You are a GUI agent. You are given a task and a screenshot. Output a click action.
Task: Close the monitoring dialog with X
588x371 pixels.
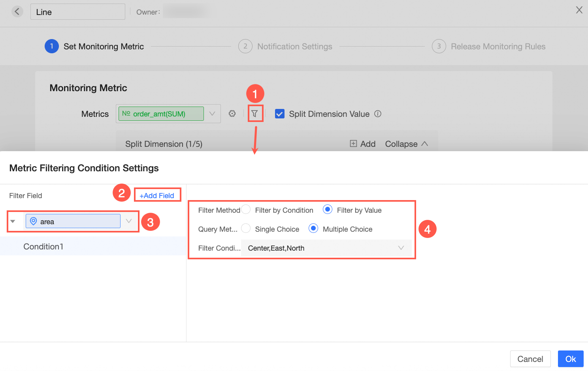[x=579, y=10]
